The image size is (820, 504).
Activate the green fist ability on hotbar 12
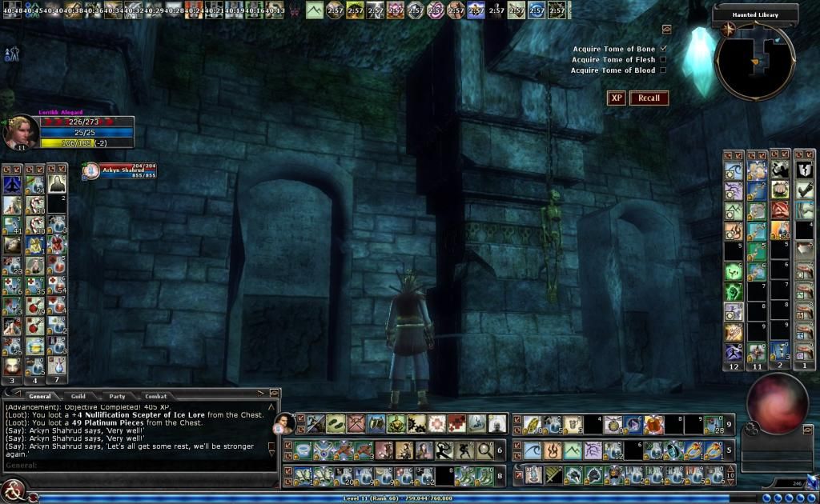tap(734, 291)
